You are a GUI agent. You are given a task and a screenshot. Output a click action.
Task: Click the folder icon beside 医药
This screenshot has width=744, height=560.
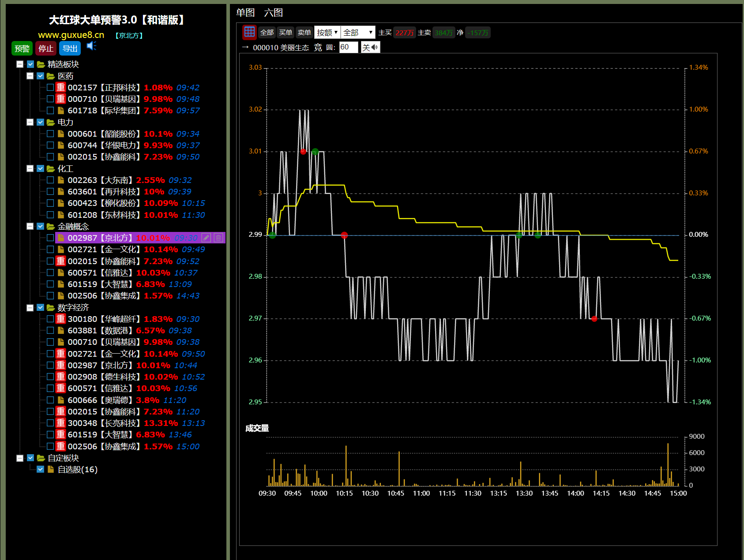tap(51, 76)
